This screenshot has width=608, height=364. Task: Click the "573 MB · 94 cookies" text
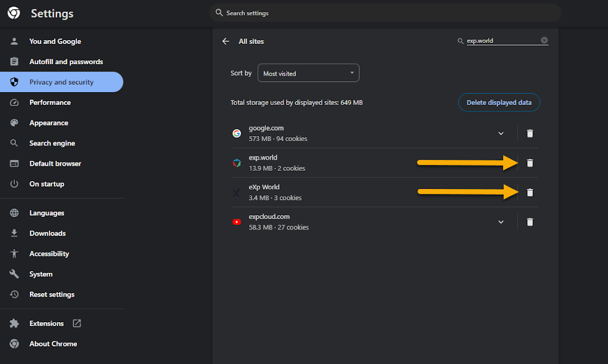[278, 139]
